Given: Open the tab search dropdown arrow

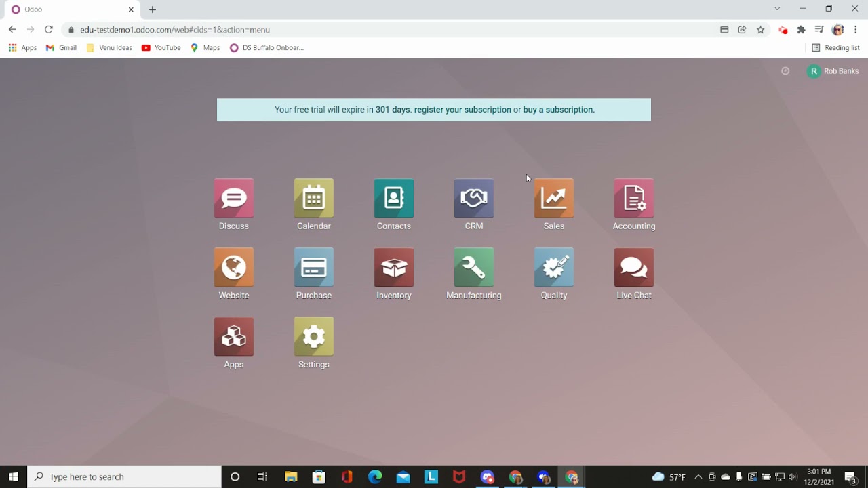Looking at the screenshot, I should pos(777,9).
